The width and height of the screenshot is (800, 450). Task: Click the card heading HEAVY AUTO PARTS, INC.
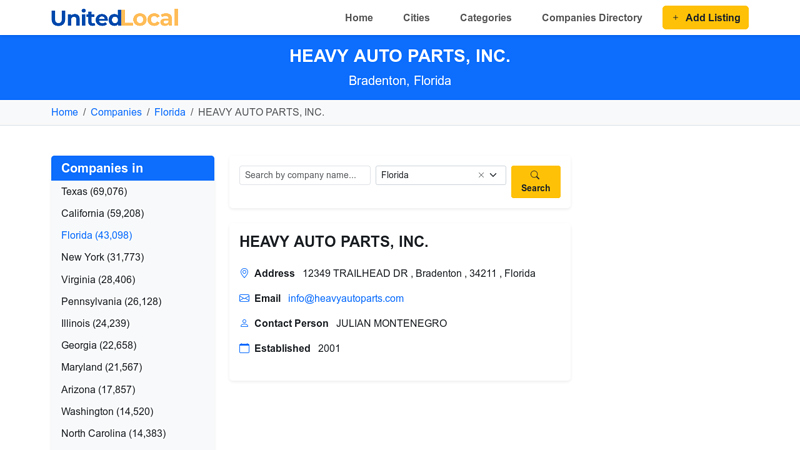334,241
